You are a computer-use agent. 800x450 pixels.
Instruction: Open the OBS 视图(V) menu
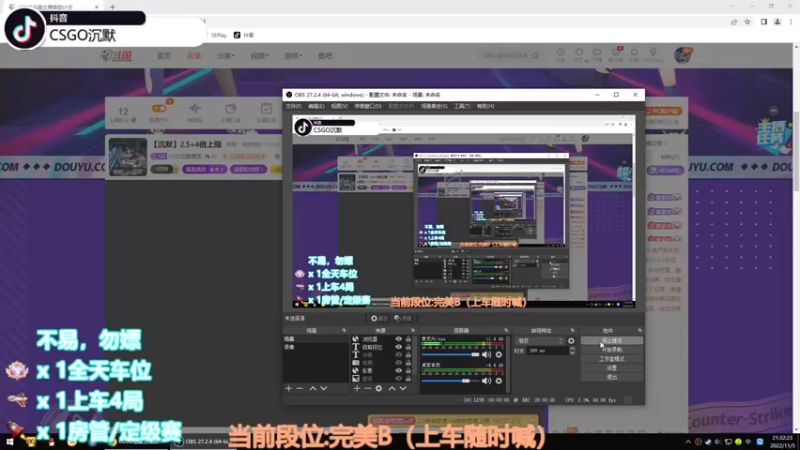click(x=339, y=106)
